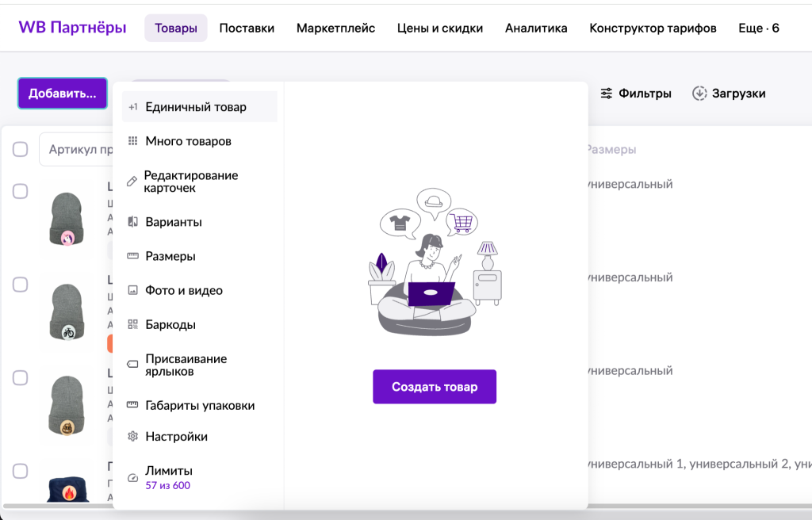Select the hat with brown patch checkbox
This screenshot has width=812, height=520.
pos(20,377)
